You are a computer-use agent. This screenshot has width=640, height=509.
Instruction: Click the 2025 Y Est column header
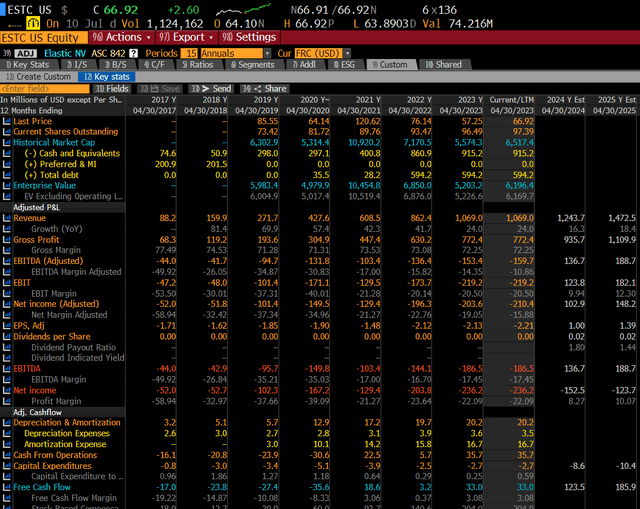(x=617, y=100)
